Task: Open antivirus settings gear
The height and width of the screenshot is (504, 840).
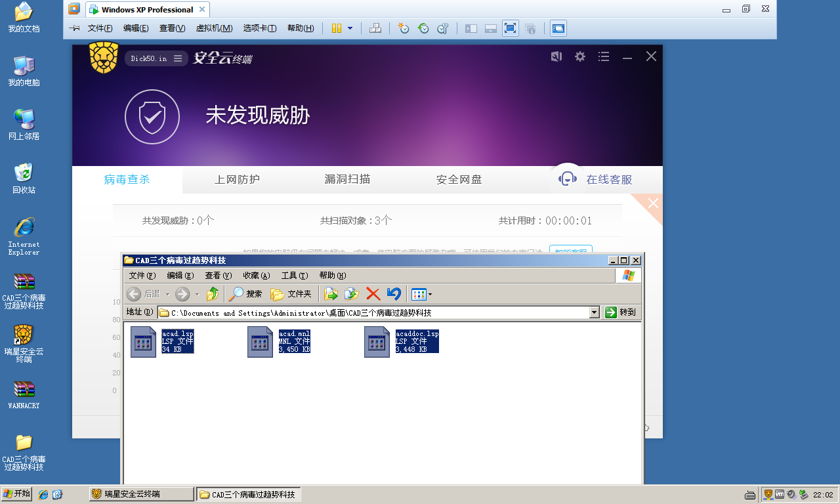Action: point(580,56)
